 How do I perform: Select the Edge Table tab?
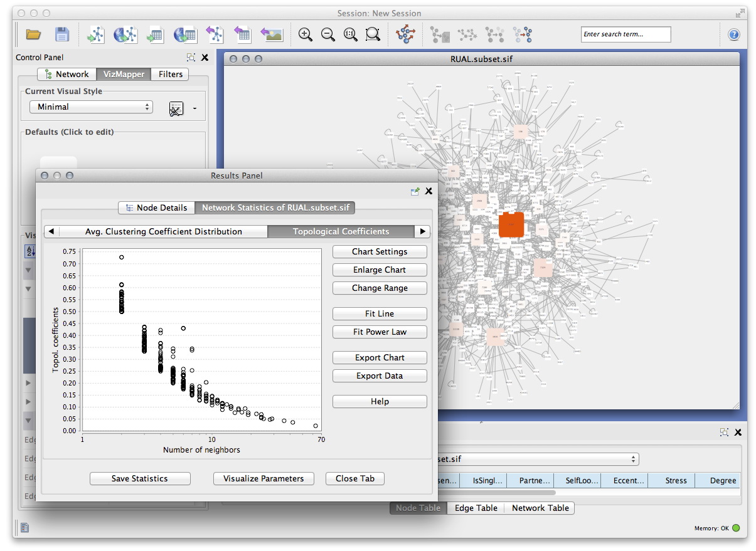click(x=476, y=508)
